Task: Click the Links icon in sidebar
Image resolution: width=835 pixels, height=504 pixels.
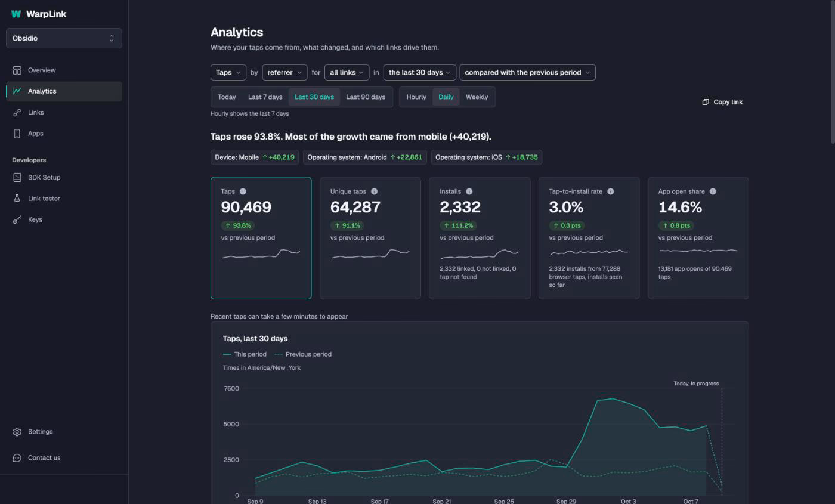Action: [17, 112]
